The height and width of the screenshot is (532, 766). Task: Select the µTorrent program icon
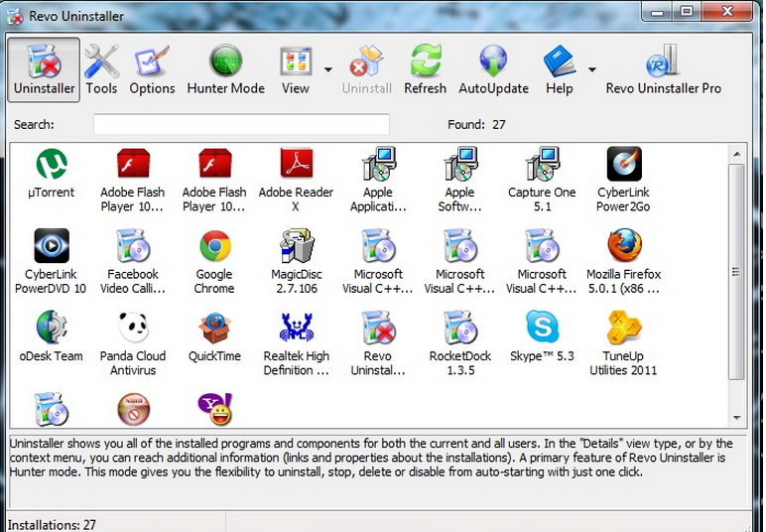click(x=52, y=172)
